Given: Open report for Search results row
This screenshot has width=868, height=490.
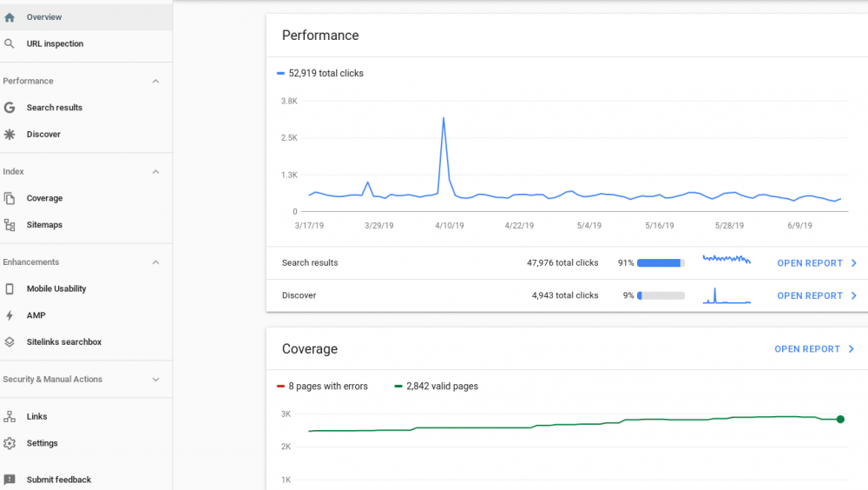Looking at the screenshot, I should coord(816,263).
